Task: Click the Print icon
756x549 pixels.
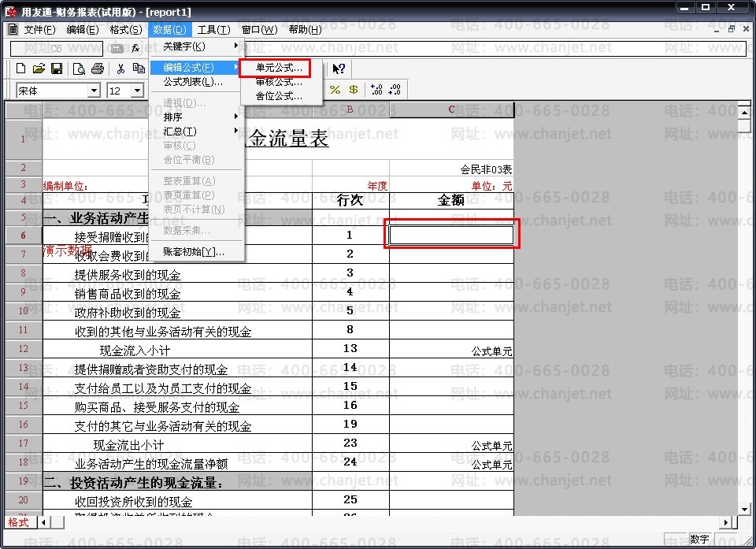Action: tap(98, 69)
